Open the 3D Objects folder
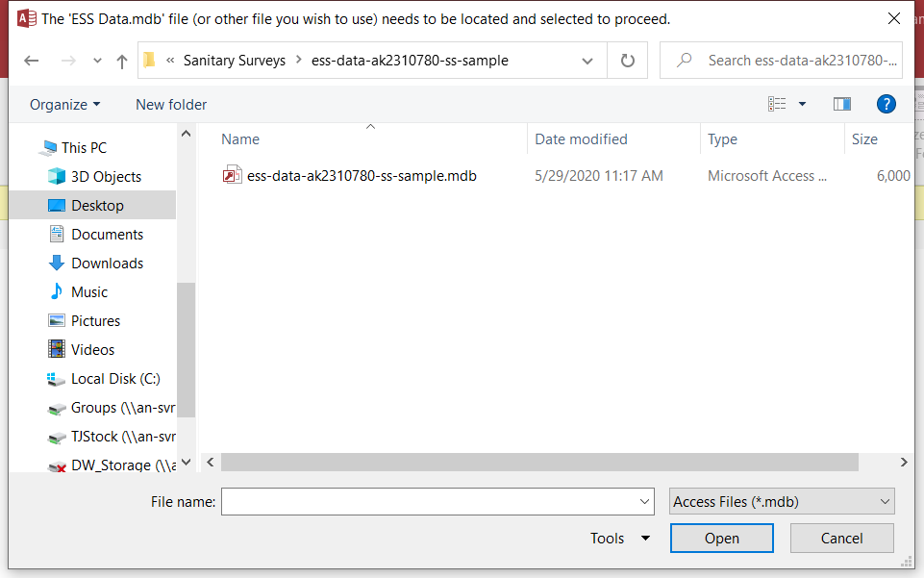The width and height of the screenshot is (924, 578). tap(106, 177)
